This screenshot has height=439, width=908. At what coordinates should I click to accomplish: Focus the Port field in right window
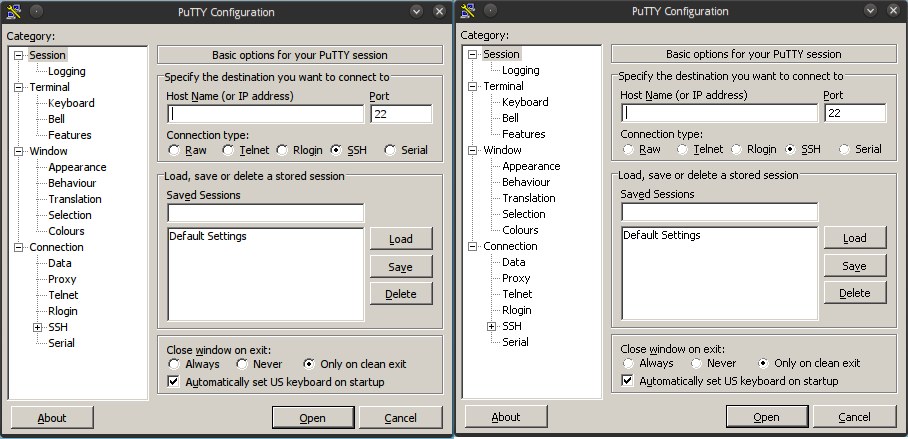click(x=855, y=113)
